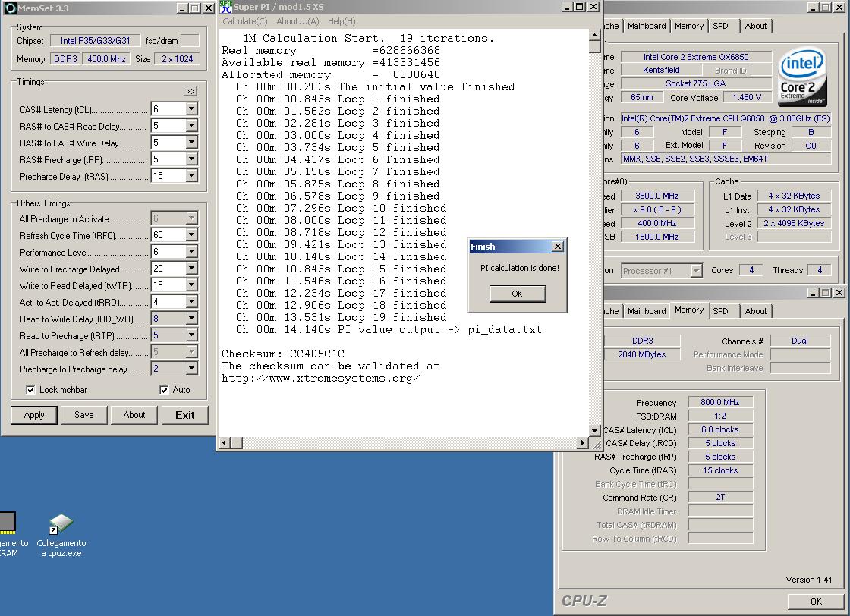Switch to SPD tab in upper CPU-Z window

pos(720,26)
